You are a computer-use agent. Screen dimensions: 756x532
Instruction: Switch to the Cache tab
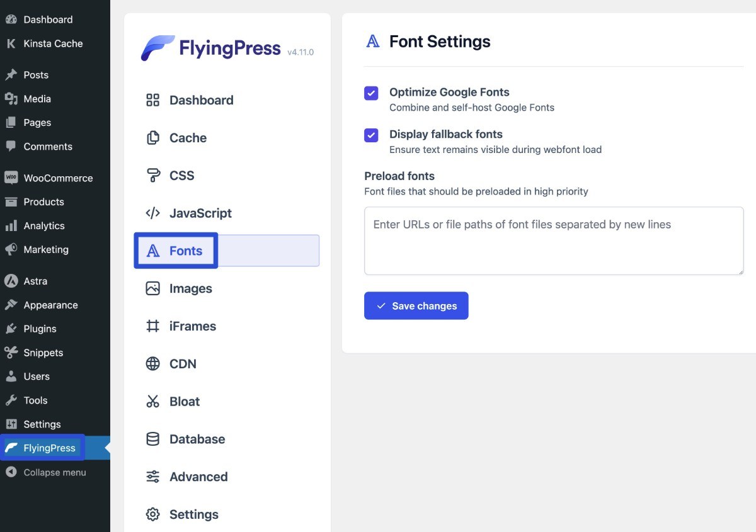pyautogui.click(x=187, y=137)
